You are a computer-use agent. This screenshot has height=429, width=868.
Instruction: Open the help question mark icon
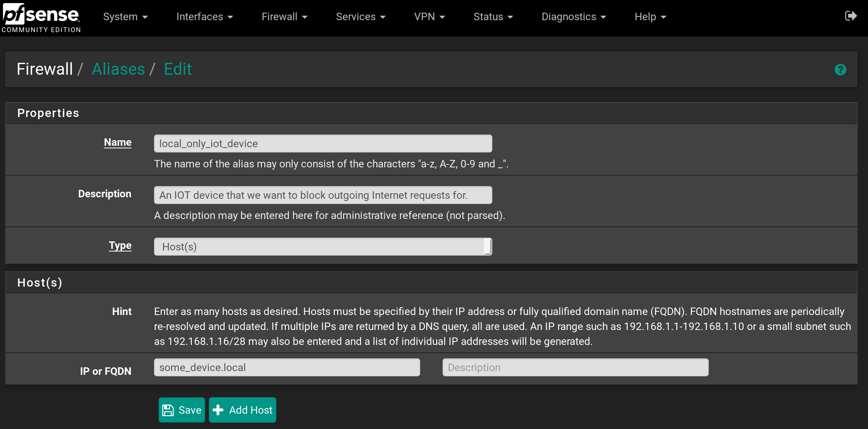(x=840, y=70)
